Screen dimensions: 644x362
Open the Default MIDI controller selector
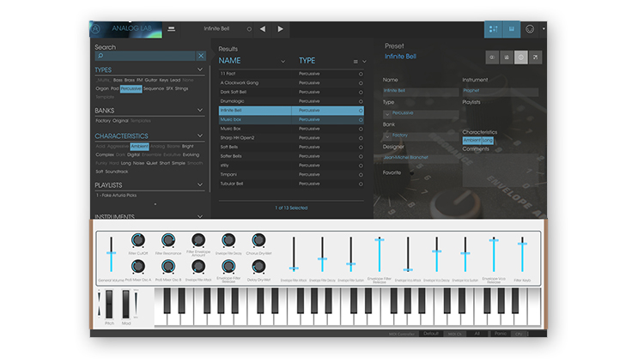[x=431, y=334]
